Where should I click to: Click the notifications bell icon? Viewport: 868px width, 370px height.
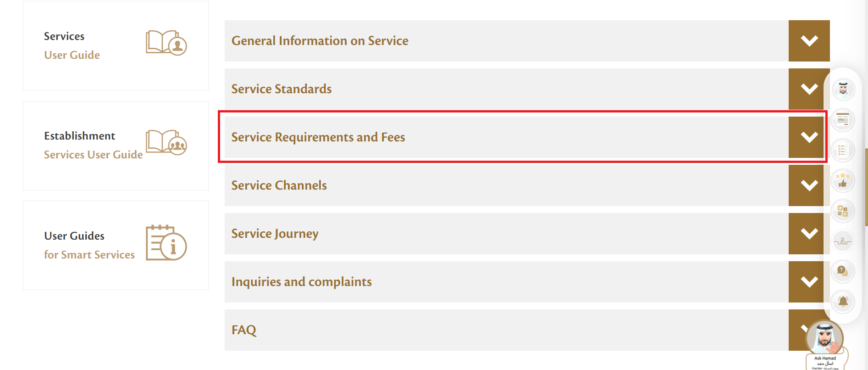(843, 302)
